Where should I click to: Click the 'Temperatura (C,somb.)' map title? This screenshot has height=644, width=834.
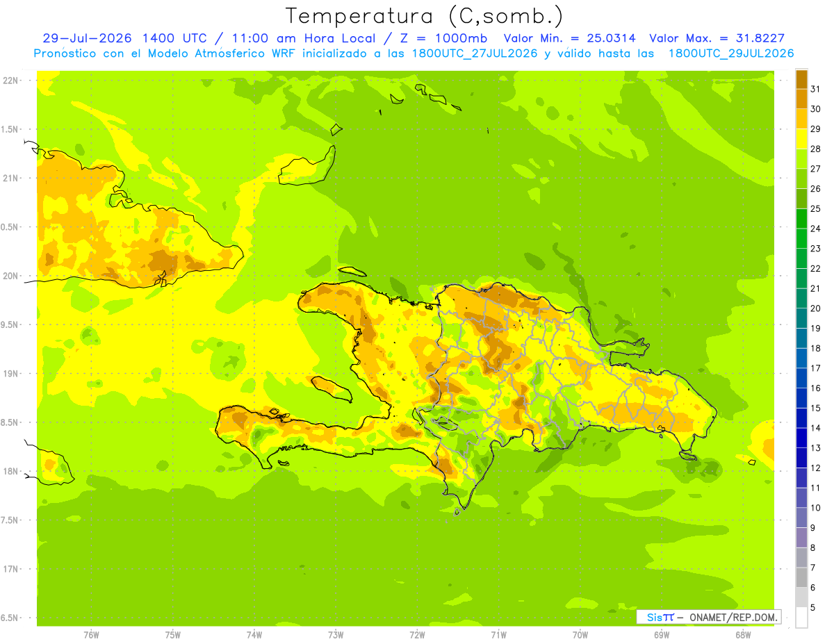coord(424,16)
